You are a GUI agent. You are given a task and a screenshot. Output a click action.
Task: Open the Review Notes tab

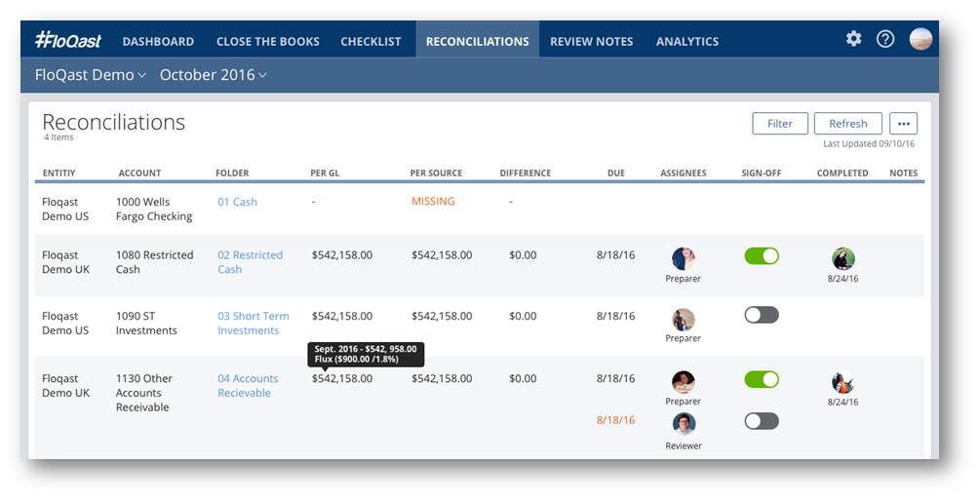coord(591,41)
